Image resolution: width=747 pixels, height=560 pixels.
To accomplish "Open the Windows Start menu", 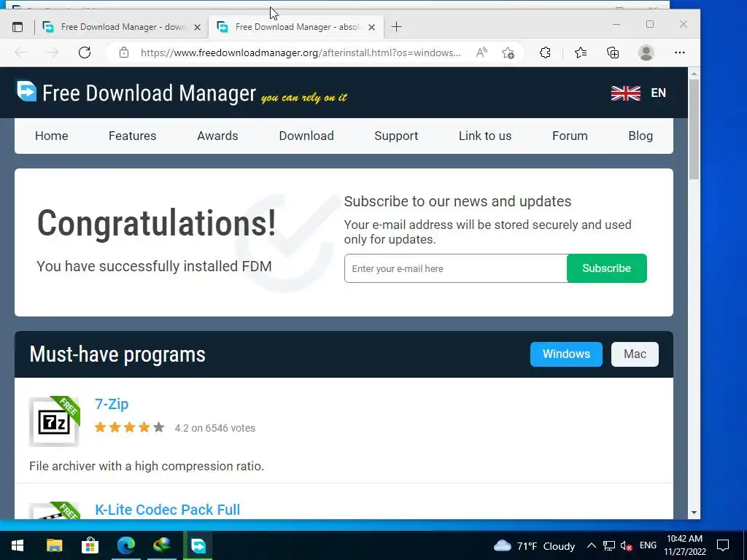I will pyautogui.click(x=18, y=545).
